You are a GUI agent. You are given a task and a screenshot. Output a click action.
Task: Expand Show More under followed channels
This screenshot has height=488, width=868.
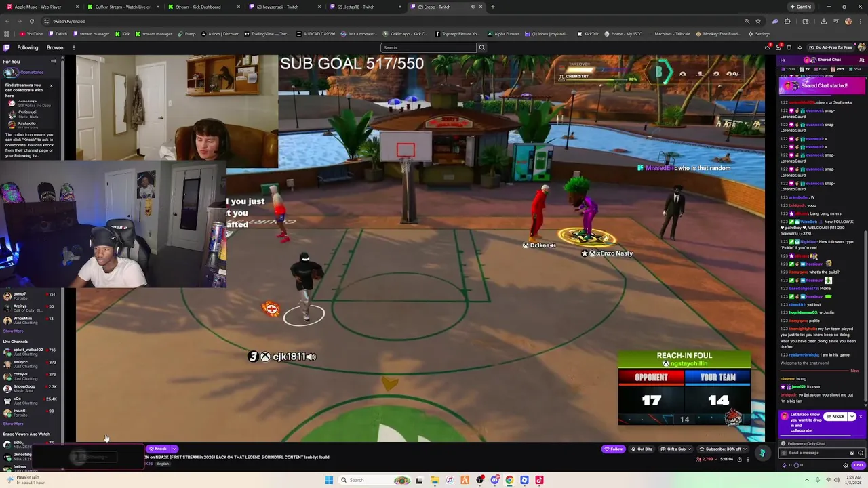(13, 331)
